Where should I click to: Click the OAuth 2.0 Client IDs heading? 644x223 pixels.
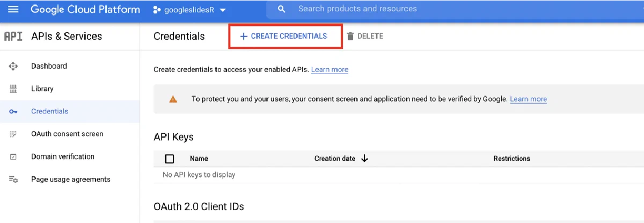[199, 206]
